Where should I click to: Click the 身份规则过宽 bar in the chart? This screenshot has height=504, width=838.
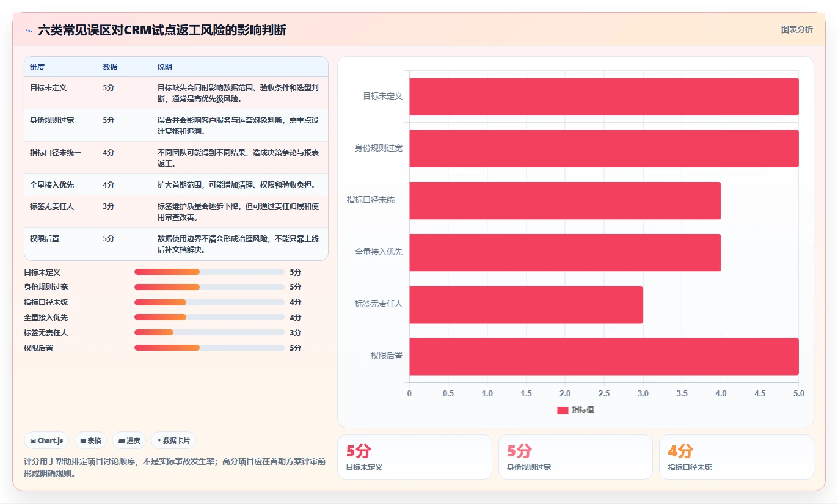pyautogui.click(x=604, y=148)
